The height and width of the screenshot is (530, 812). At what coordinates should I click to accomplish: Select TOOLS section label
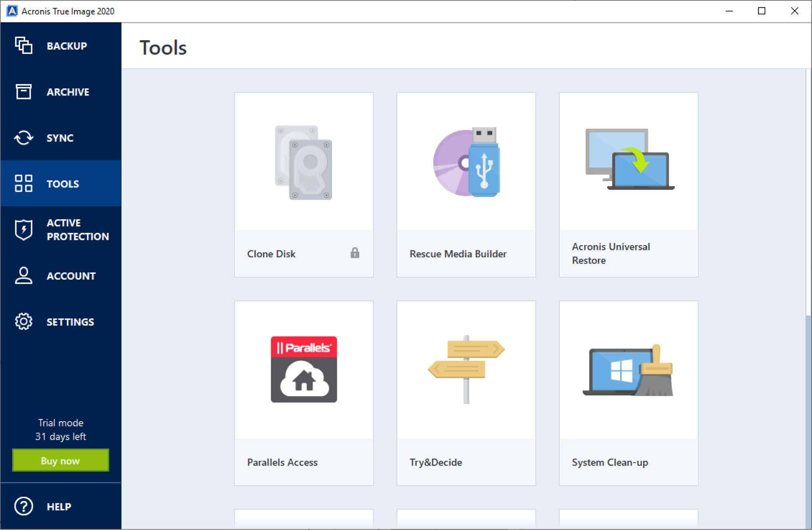pos(63,184)
